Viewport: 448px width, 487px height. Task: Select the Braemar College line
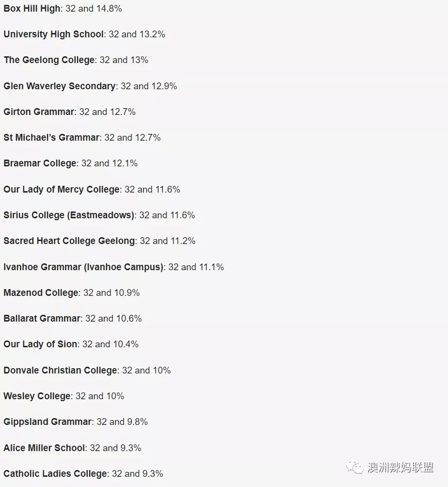70,163
